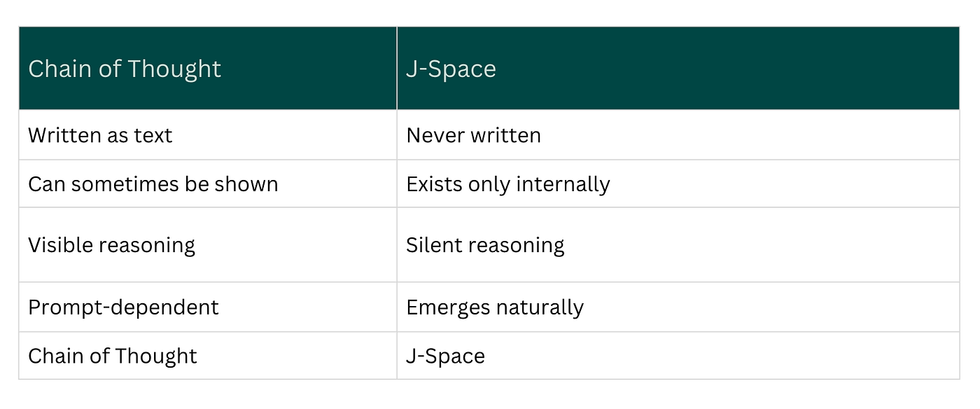
Task: Select the 'Silent reasoning' cell
Action: click(678, 244)
